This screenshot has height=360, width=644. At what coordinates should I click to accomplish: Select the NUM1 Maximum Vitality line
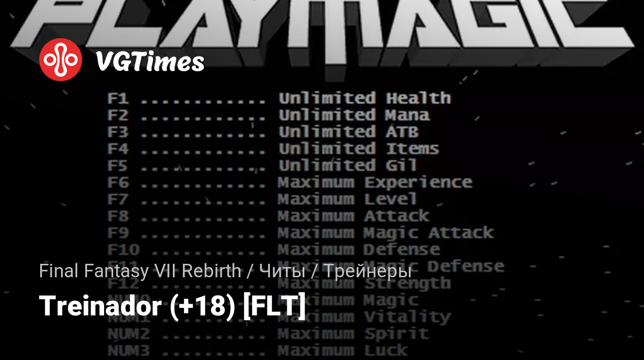pyautogui.click(x=279, y=317)
